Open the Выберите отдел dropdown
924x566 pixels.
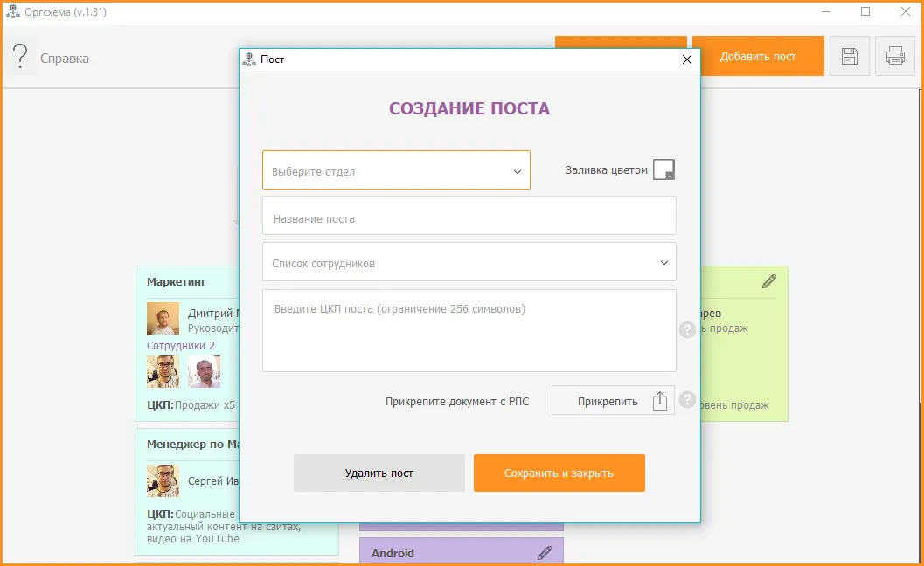click(396, 169)
